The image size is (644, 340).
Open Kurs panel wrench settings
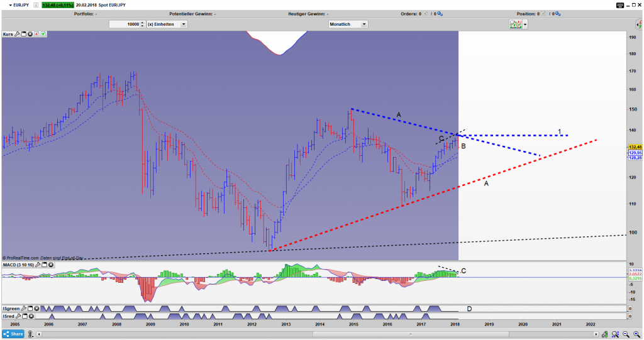[x=17, y=34]
